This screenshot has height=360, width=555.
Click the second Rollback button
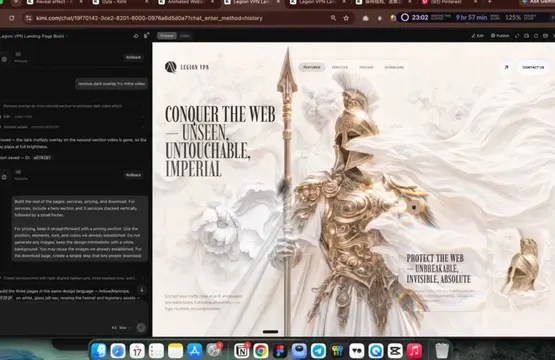[x=133, y=175]
